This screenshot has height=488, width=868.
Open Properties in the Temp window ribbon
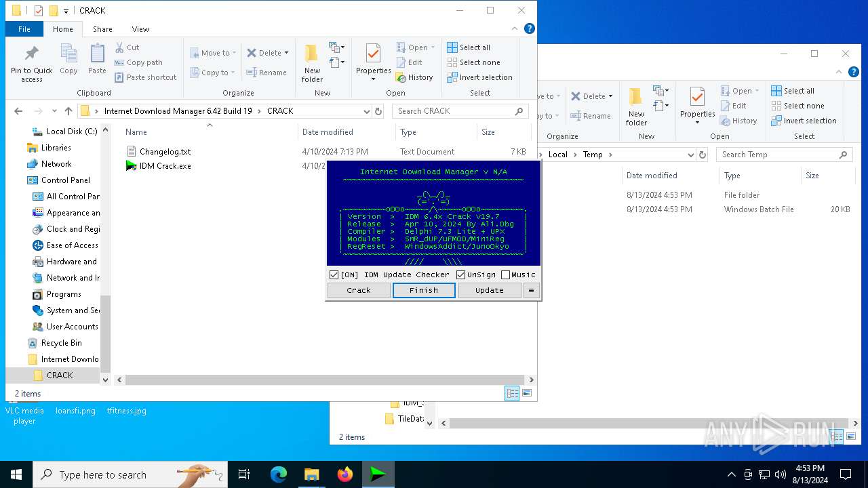(698, 106)
